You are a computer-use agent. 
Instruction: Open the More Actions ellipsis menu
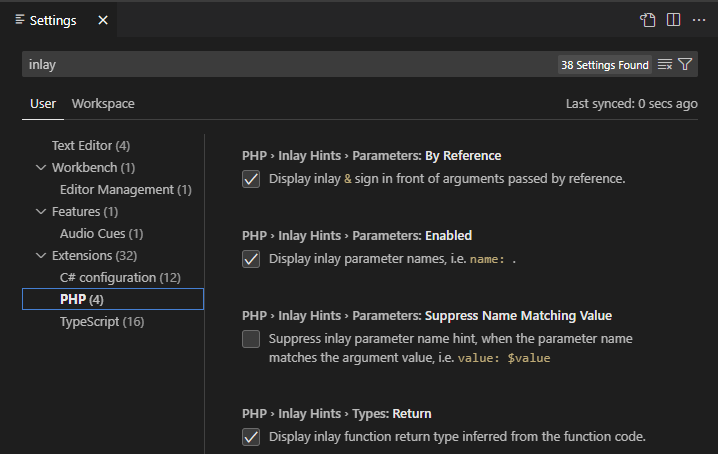(699, 20)
